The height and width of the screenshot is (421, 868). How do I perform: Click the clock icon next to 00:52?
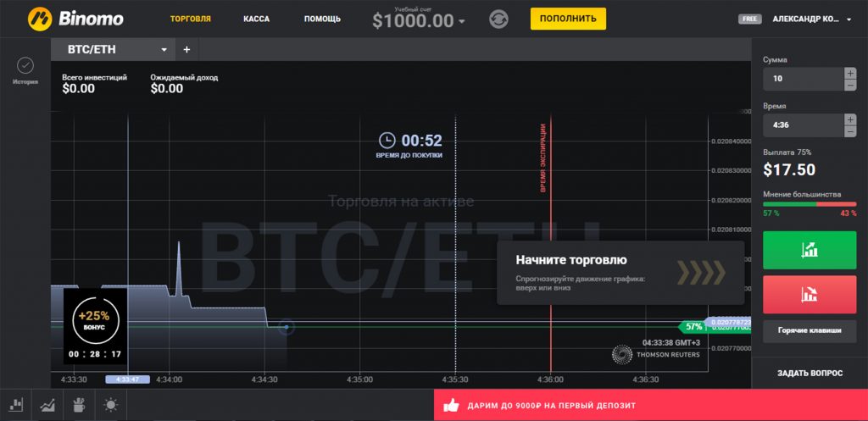point(387,140)
